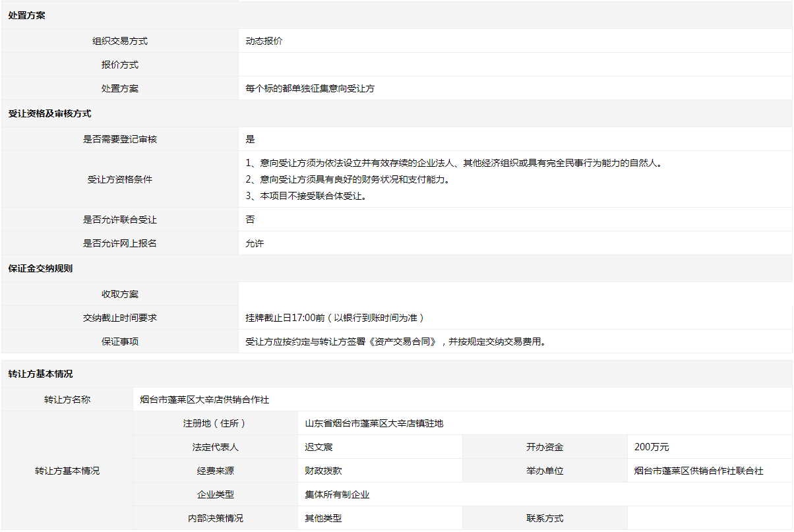Click the 转让方基本情况 section header
This screenshot has width=794, height=532.
[40, 374]
